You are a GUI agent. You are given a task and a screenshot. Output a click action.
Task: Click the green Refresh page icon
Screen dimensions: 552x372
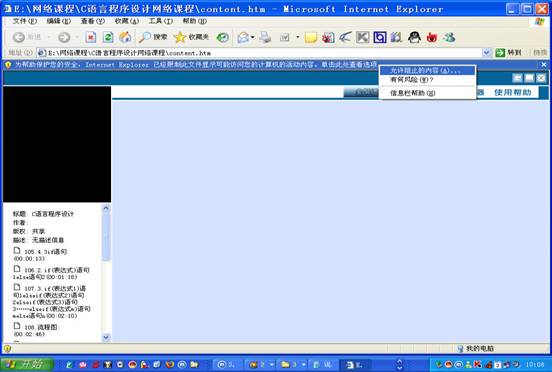(x=108, y=37)
